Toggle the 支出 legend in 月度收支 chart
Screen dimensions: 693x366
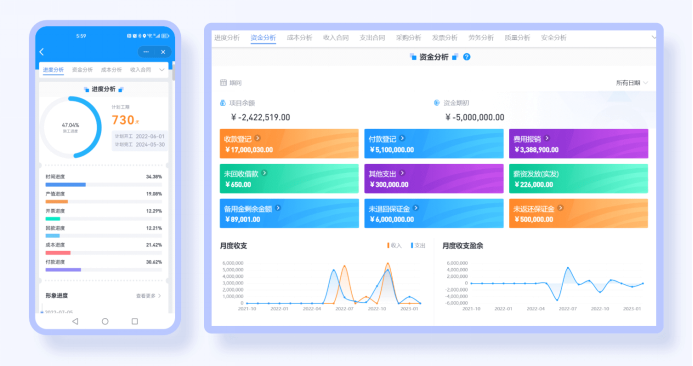(x=418, y=245)
